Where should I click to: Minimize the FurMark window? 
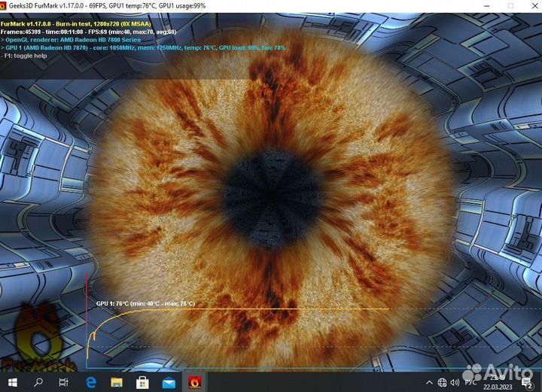[x=487, y=6]
